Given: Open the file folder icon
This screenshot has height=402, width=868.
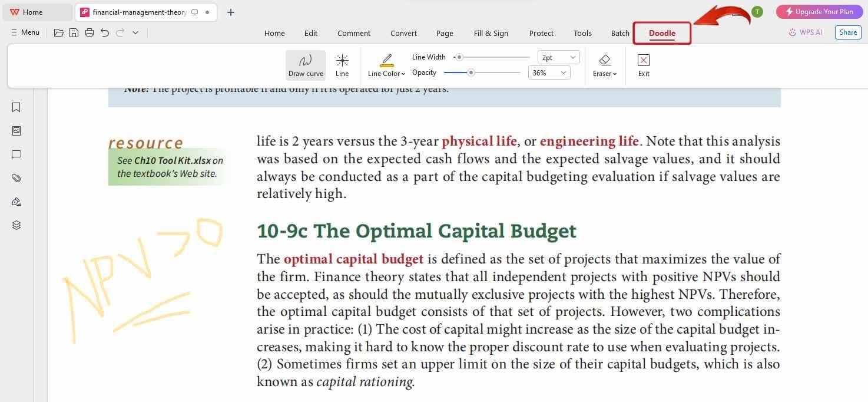Looking at the screenshot, I should tap(59, 32).
